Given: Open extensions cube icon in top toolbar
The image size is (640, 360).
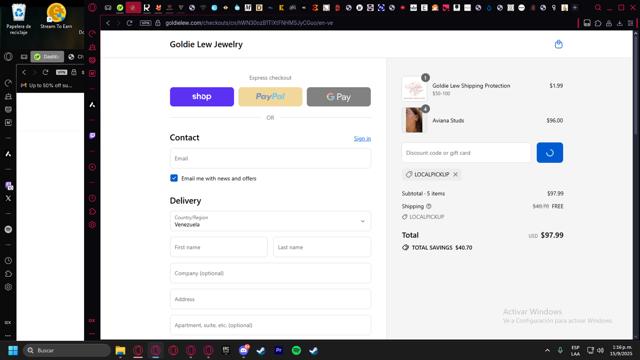Looking at the screenshot, I should click(x=598, y=23).
